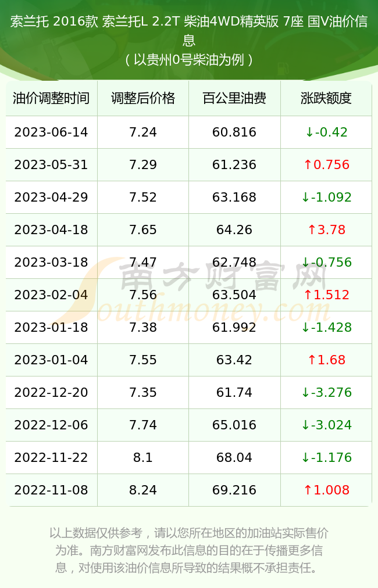378x588 pixels.
Task: Click the down arrow -3.276 change value
Action: pyautogui.click(x=326, y=393)
